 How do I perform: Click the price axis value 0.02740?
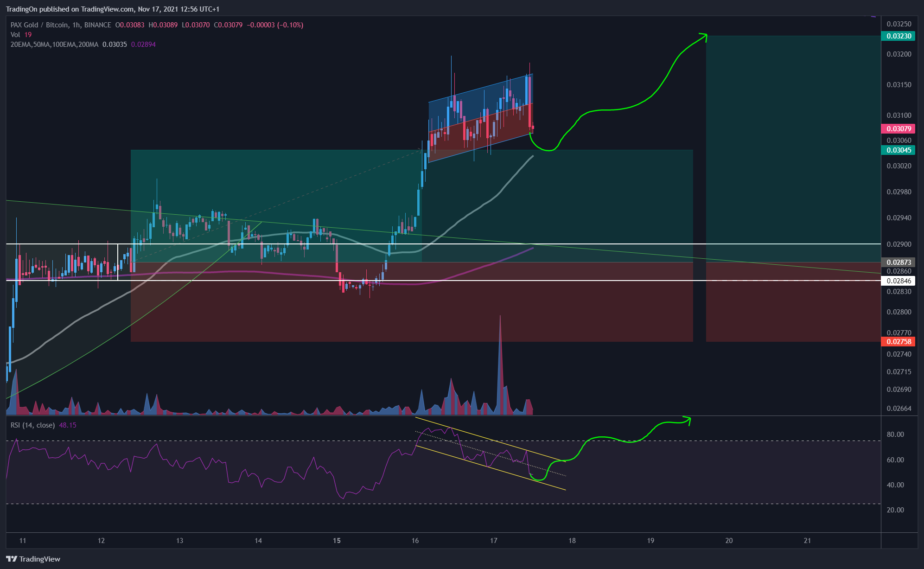click(899, 354)
